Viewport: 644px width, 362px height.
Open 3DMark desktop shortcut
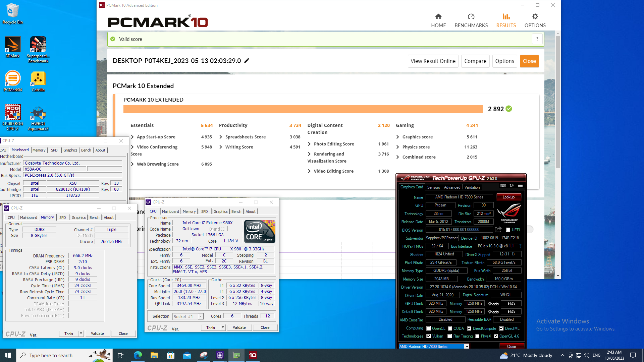coord(12,47)
